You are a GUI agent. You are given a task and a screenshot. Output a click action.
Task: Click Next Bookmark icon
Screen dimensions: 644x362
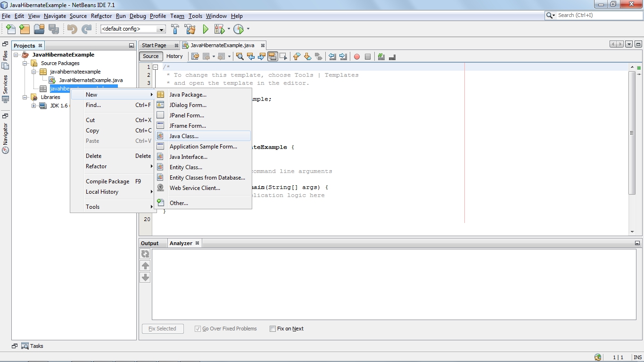coord(307,57)
